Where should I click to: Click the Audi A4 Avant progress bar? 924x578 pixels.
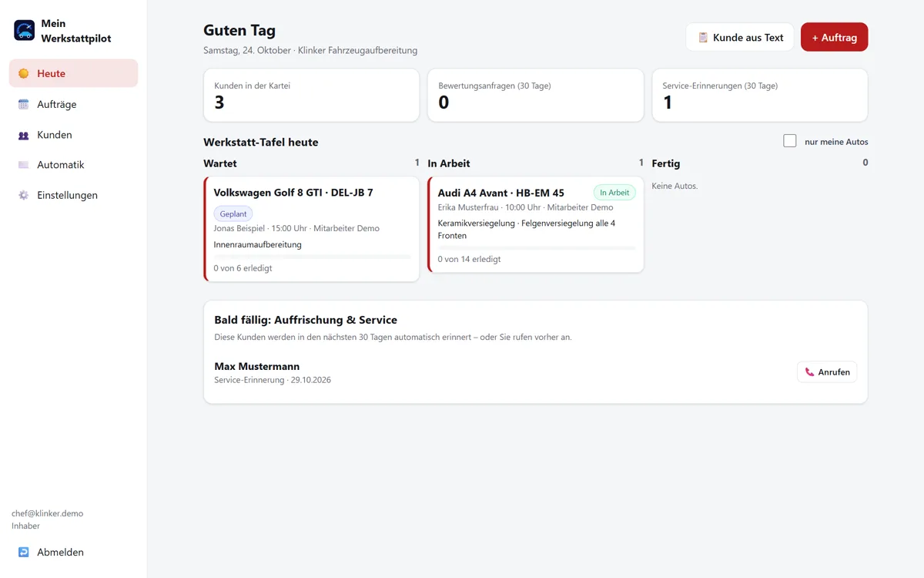pyautogui.click(x=537, y=247)
